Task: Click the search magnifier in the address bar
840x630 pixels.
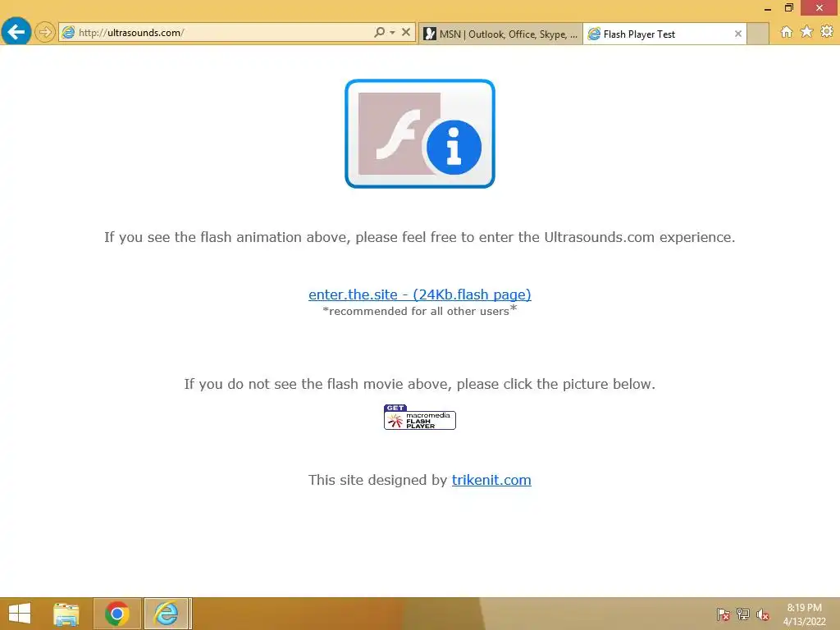Action: click(379, 32)
